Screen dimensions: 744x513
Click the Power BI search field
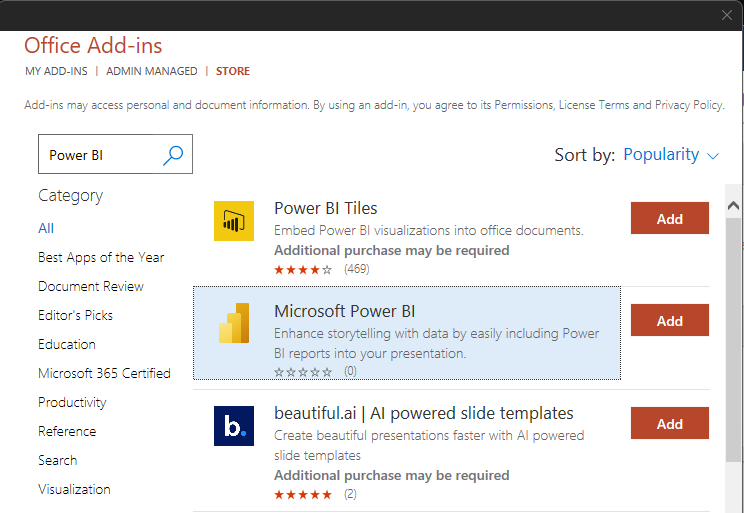click(115, 154)
